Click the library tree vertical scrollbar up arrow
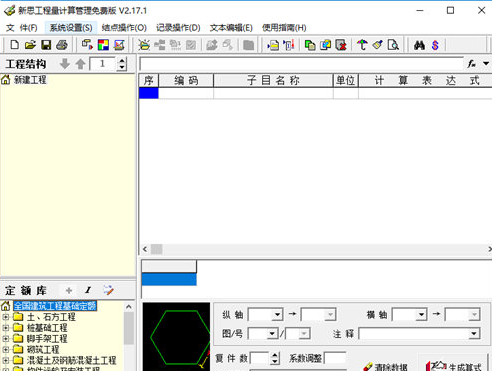 129,307
